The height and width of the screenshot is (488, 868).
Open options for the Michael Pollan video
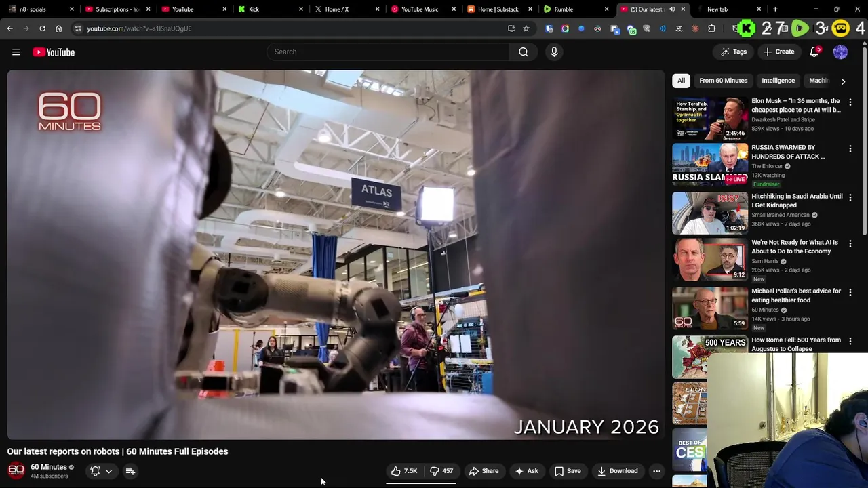pos(850,292)
